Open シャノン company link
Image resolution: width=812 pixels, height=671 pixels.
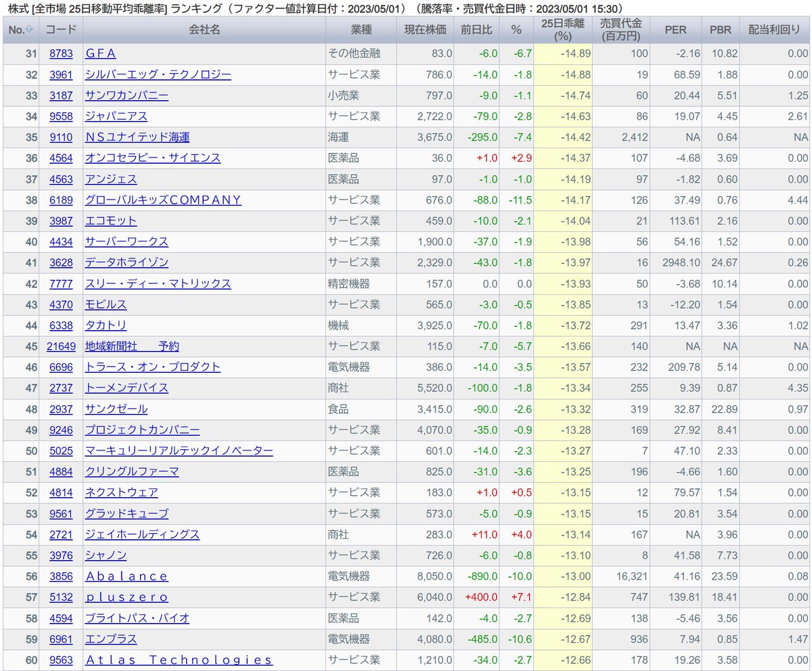point(106,556)
